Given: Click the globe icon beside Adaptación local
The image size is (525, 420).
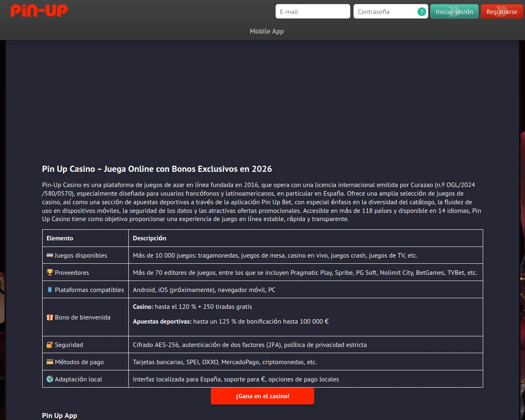Looking at the screenshot, I should (50, 379).
